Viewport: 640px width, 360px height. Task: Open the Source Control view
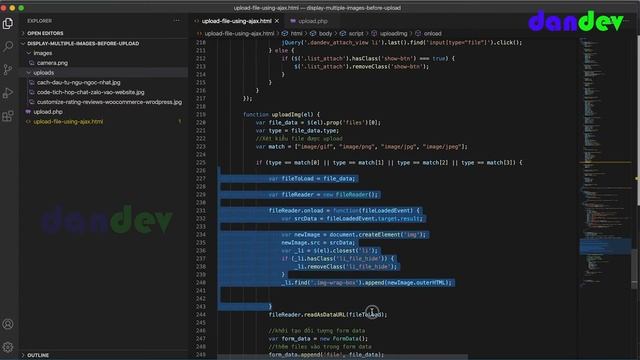point(8,70)
